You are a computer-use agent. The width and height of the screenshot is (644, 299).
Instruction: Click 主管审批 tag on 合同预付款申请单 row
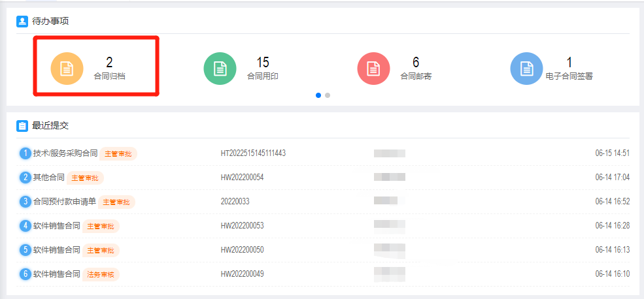(116, 202)
